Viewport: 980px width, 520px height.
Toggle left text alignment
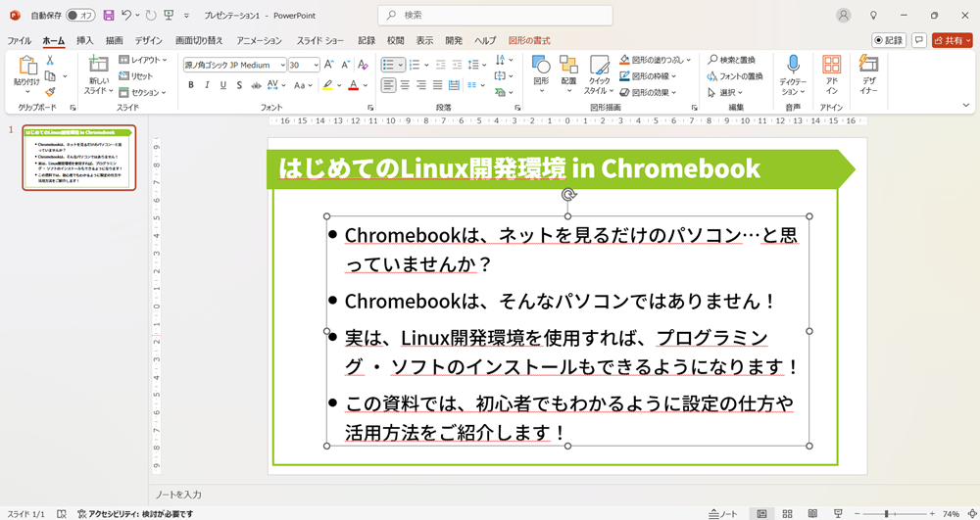coord(389,85)
